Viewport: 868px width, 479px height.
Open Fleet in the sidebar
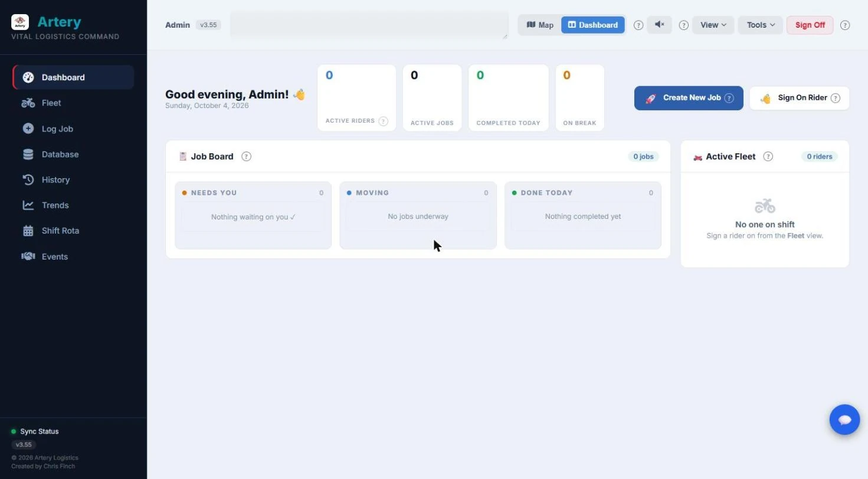(73, 103)
